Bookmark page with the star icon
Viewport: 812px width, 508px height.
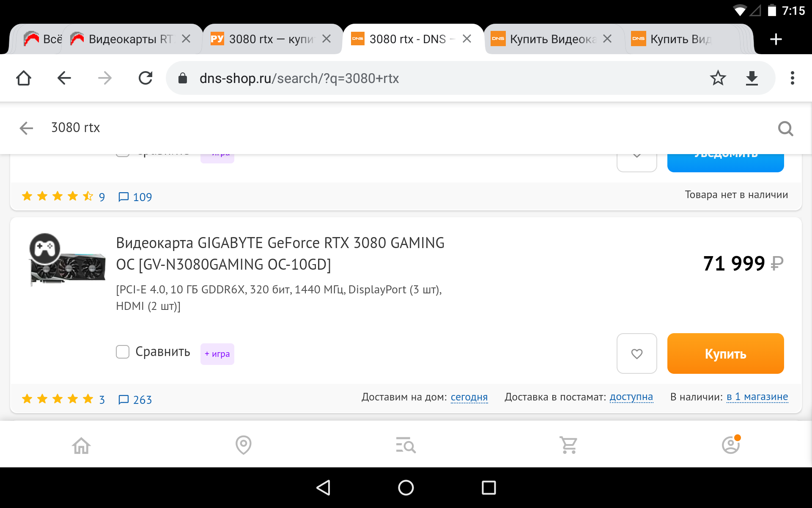(718, 78)
